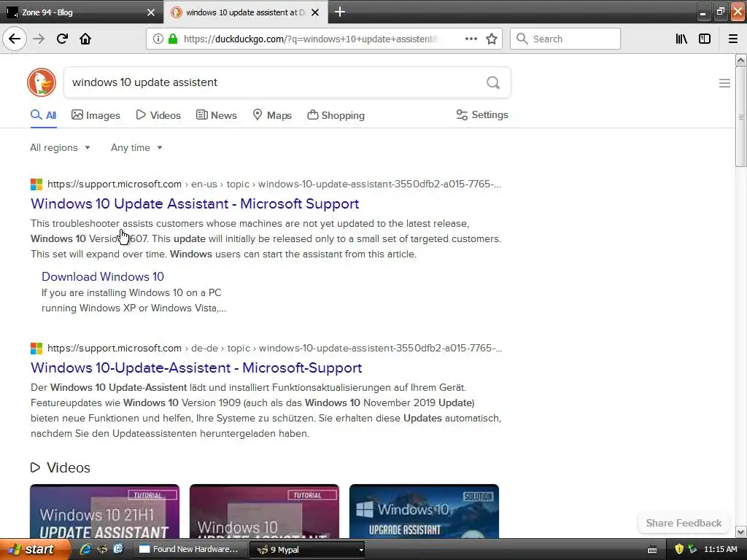Reload the current page
Viewport: 747px width, 560px height.
62,39
